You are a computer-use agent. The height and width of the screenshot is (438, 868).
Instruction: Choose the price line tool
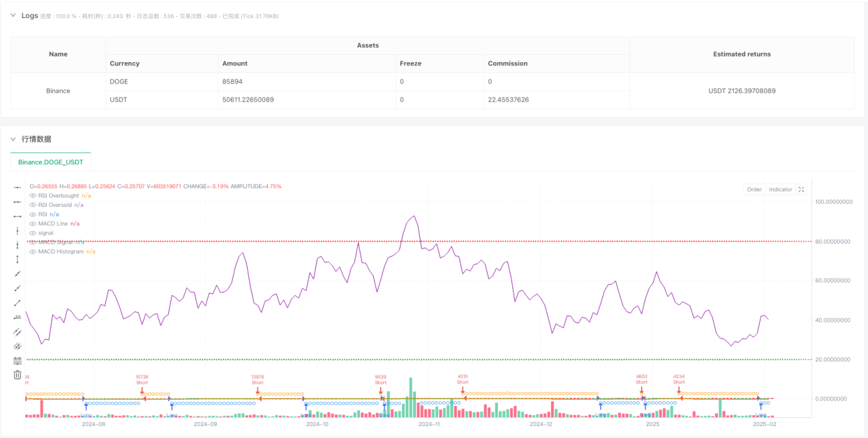17,317
